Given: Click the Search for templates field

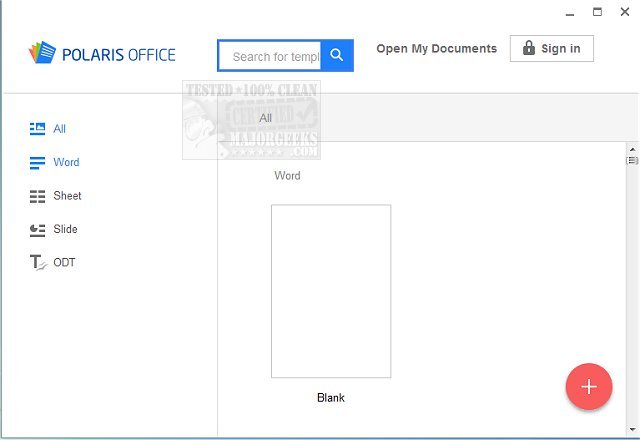Looking at the screenshot, I should [270, 56].
